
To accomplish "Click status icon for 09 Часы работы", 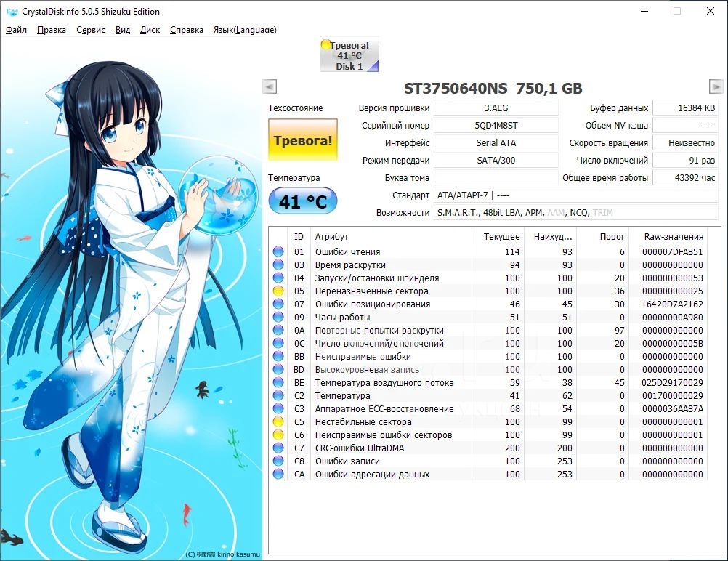I will tap(278, 317).
